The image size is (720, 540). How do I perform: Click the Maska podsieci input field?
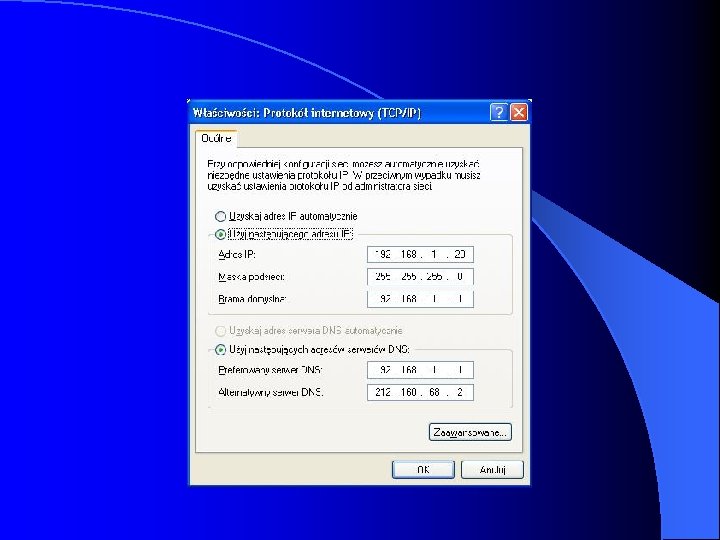coord(420,276)
